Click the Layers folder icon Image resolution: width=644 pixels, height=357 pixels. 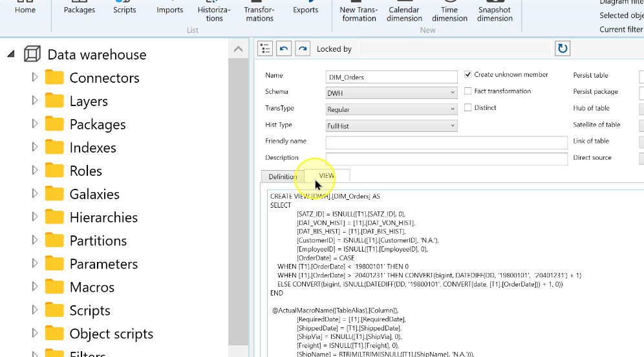point(54,101)
